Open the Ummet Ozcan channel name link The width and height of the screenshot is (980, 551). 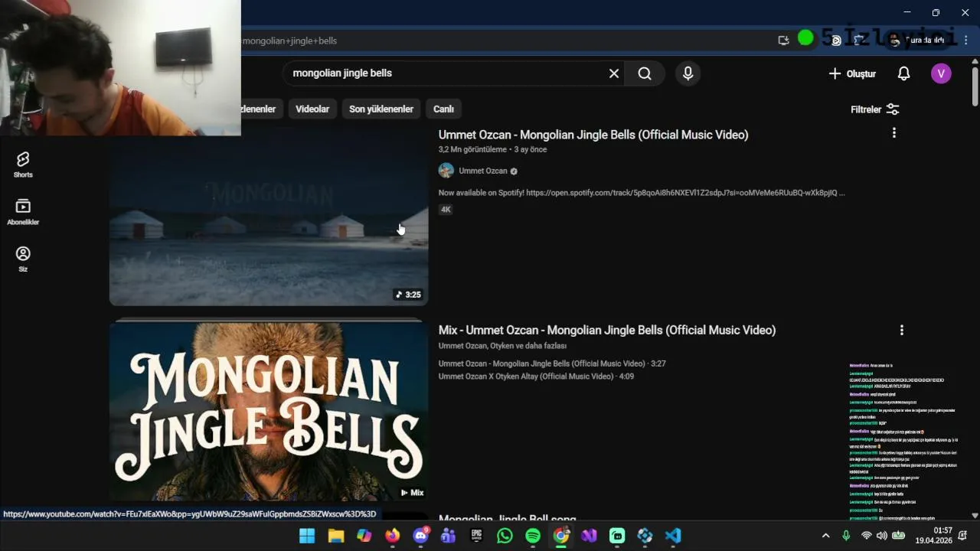coord(483,171)
